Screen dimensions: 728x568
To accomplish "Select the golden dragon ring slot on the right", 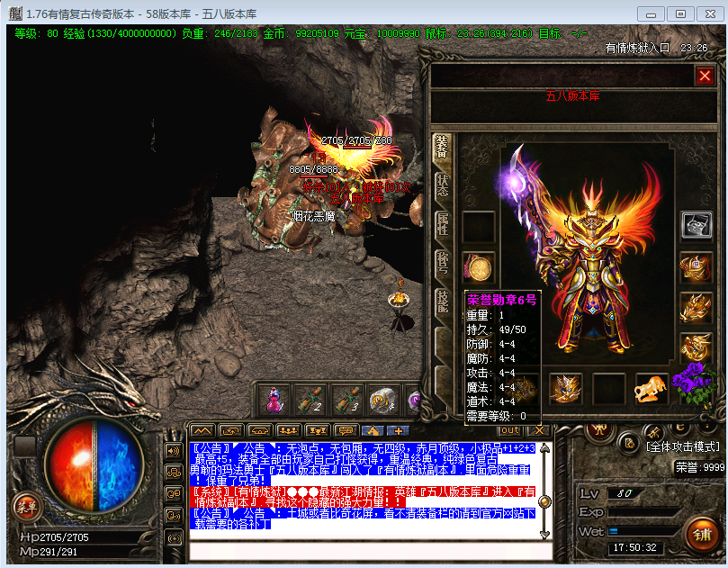I will (x=697, y=347).
